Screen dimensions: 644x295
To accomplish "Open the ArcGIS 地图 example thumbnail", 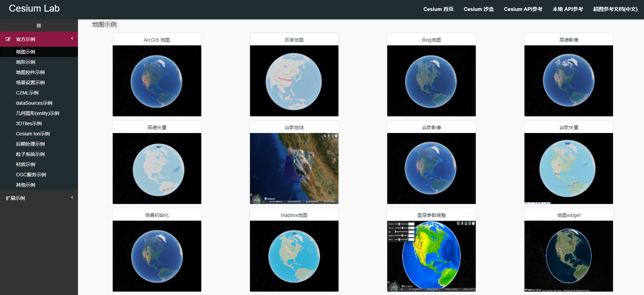I will [157, 81].
